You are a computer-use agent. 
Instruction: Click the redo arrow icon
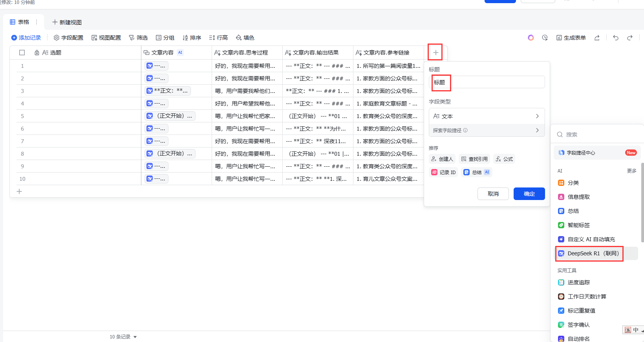(x=630, y=38)
